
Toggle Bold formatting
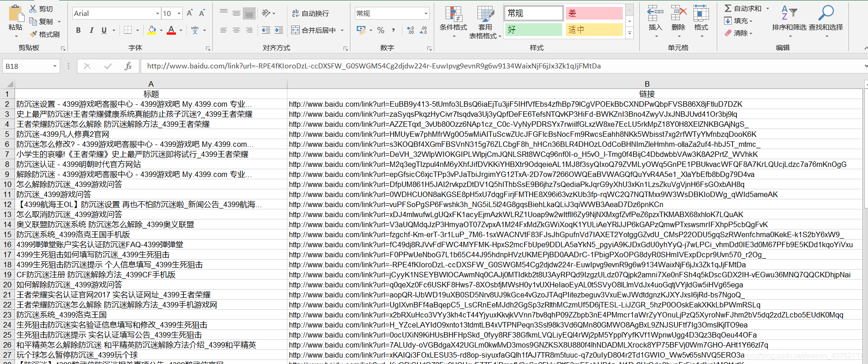click(x=78, y=30)
